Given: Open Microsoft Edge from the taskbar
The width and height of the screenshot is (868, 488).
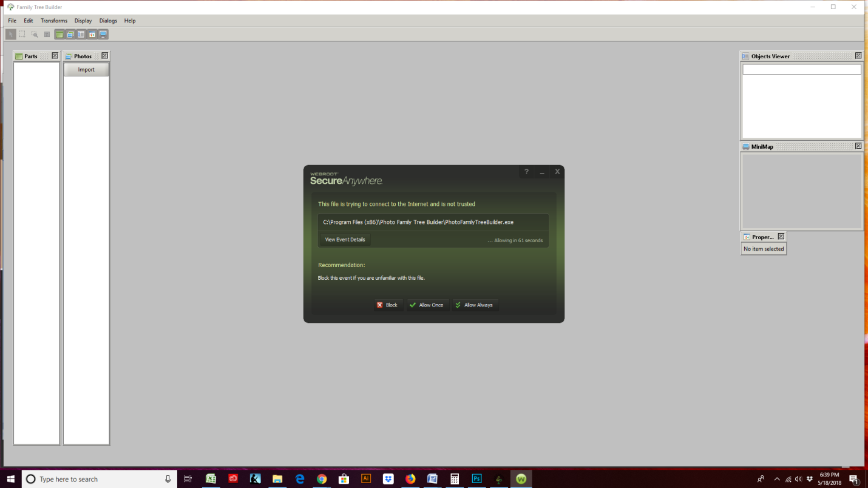Looking at the screenshot, I should click(x=300, y=479).
